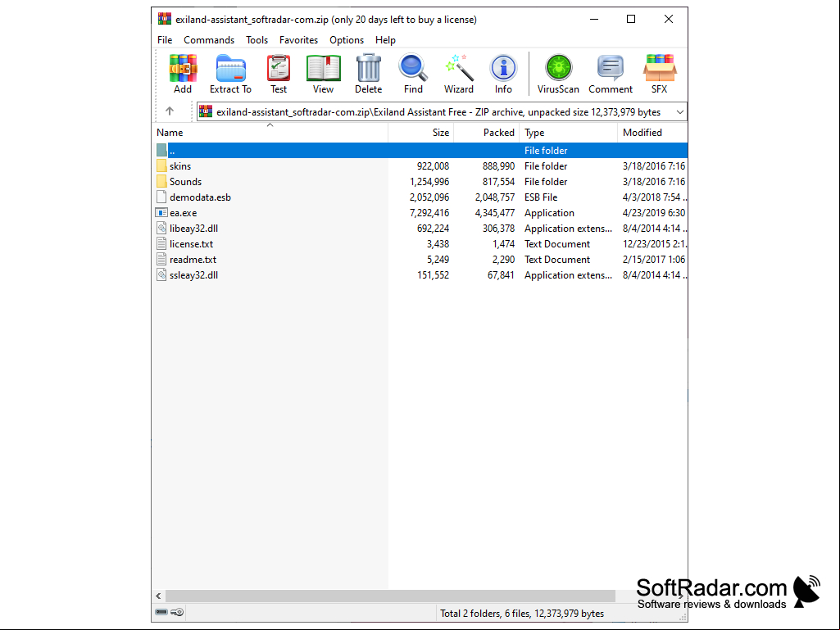Screen dimensions: 840x630
Task: Click the horizontal scrollbar thumb
Action: click(391, 596)
